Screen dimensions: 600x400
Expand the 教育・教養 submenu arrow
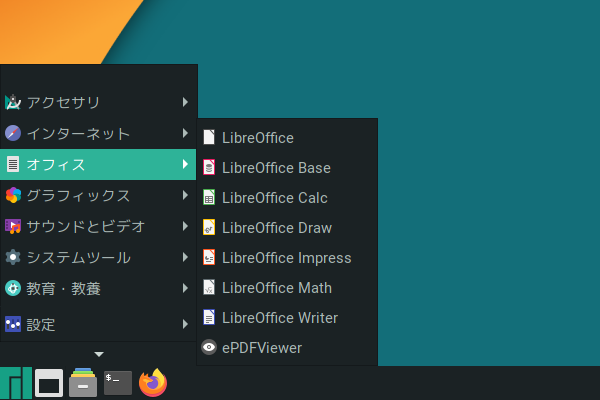click(x=185, y=288)
